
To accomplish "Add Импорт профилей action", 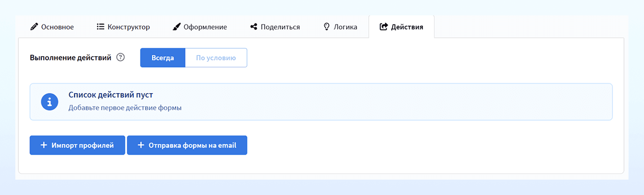I will click(x=77, y=145).
